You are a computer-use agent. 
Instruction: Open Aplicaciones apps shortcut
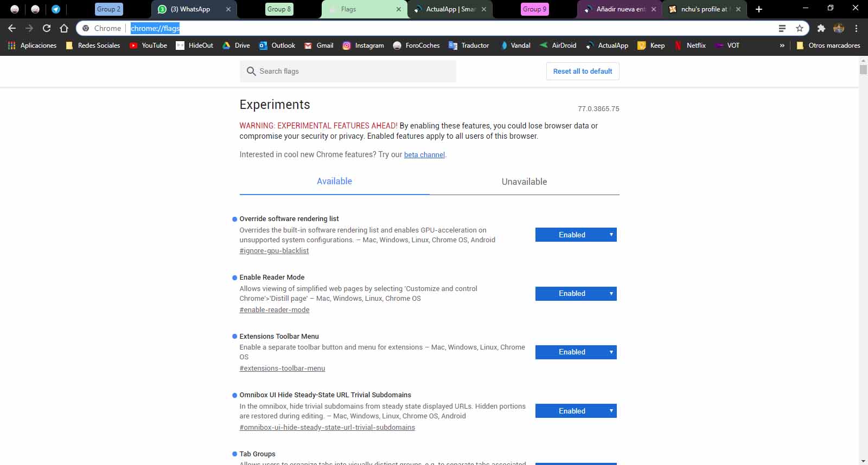[x=32, y=46]
